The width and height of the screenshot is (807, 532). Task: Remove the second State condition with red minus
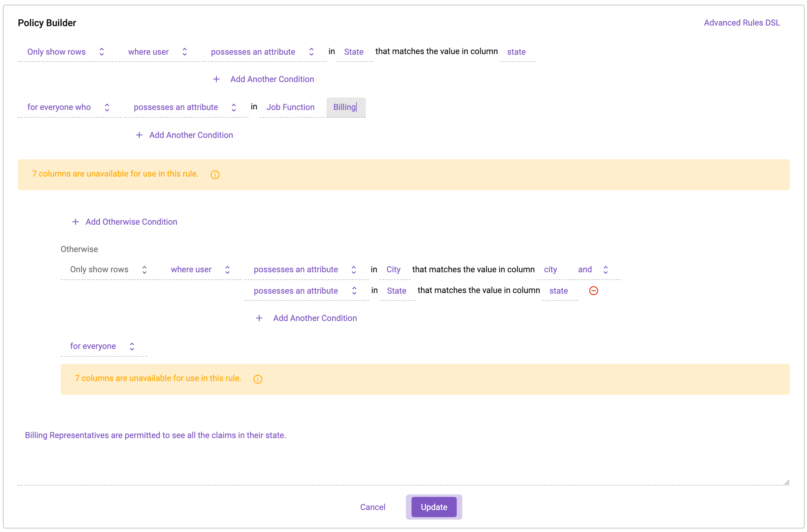(593, 290)
